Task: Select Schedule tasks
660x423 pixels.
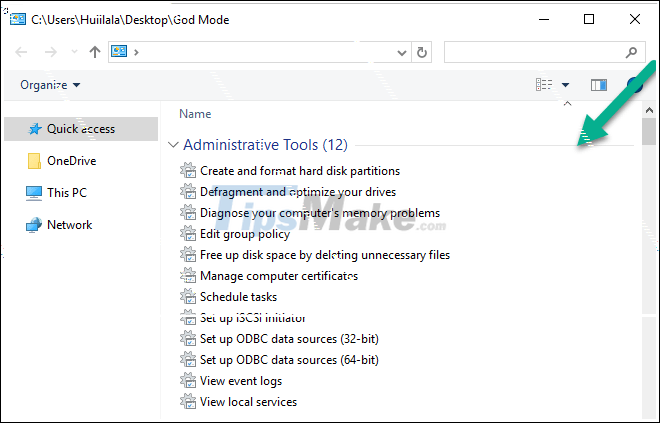Action: tap(238, 297)
